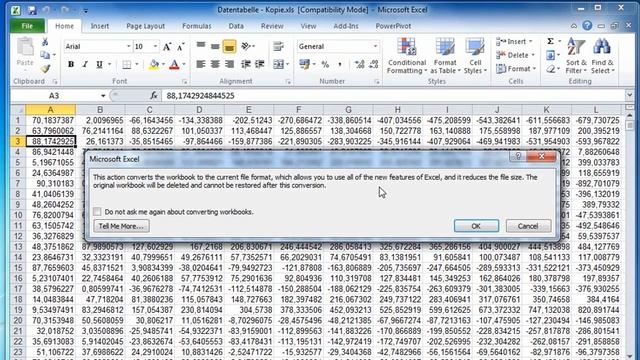Open Font Color dropdown arrow

(x=184, y=64)
